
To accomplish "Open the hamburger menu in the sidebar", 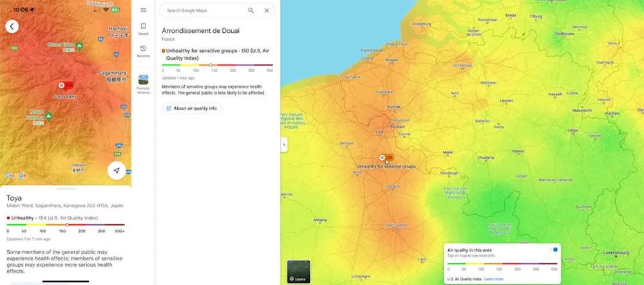I will tap(144, 10).
